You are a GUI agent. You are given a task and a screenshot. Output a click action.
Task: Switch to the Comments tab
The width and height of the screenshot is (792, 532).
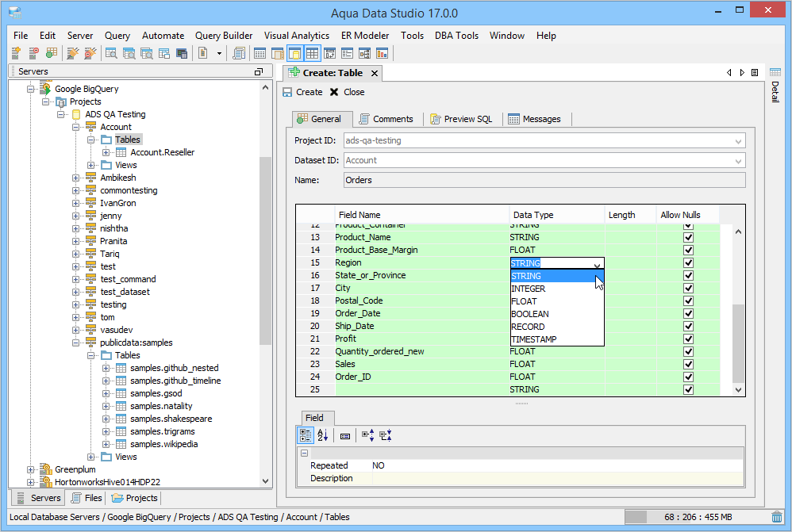386,119
